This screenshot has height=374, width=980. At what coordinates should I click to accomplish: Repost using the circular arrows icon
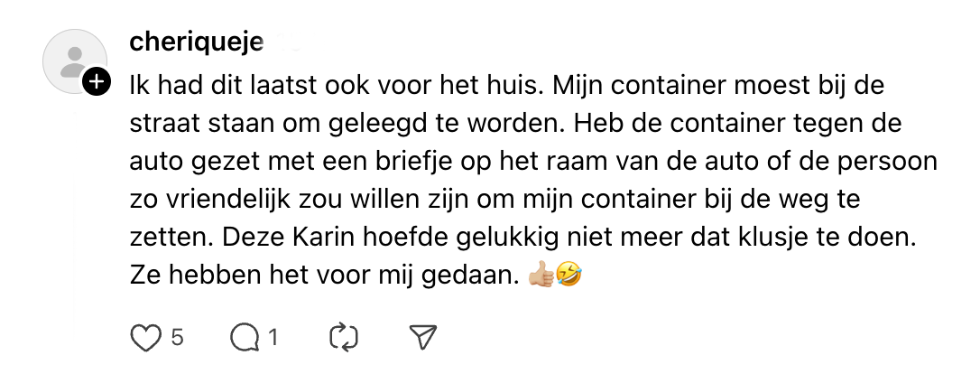point(345,338)
